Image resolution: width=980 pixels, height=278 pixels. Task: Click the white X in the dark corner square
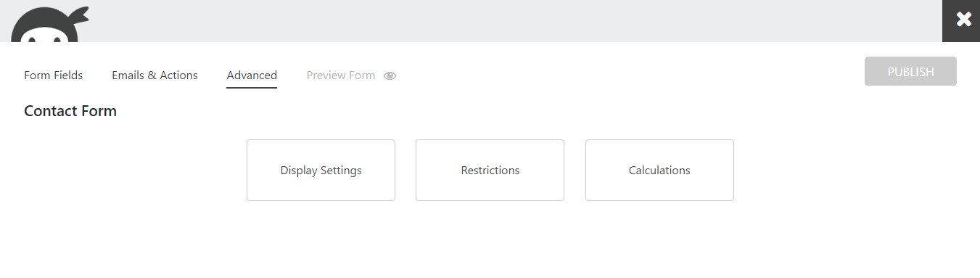pos(963,20)
